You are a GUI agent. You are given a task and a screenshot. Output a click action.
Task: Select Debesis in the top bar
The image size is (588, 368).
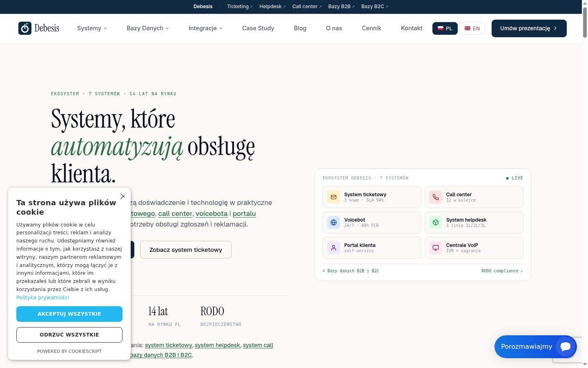click(x=203, y=7)
